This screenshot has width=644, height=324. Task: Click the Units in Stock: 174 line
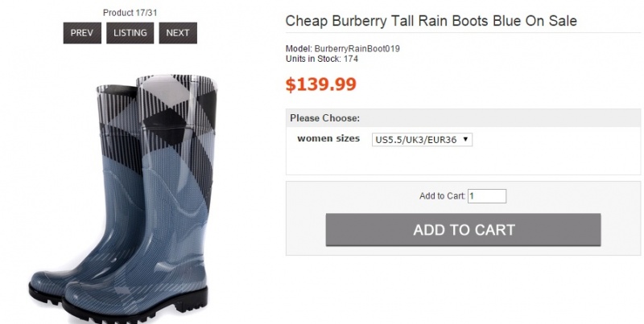pos(322,59)
